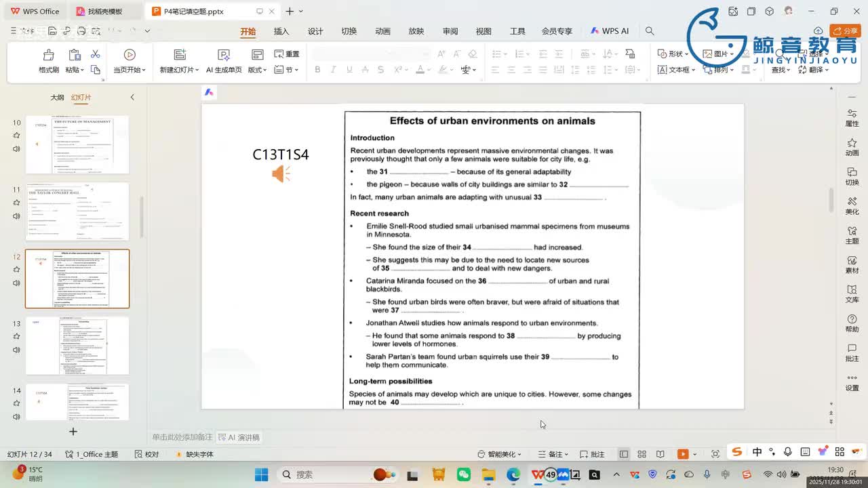The image size is (868, 488).
Task: Click the Format Painter (格式刷) icon
Action: click(48, 55)
